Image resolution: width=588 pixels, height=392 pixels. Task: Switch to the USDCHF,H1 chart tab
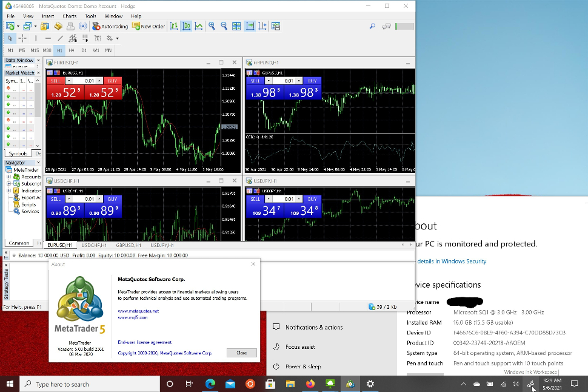coord(94,245)
